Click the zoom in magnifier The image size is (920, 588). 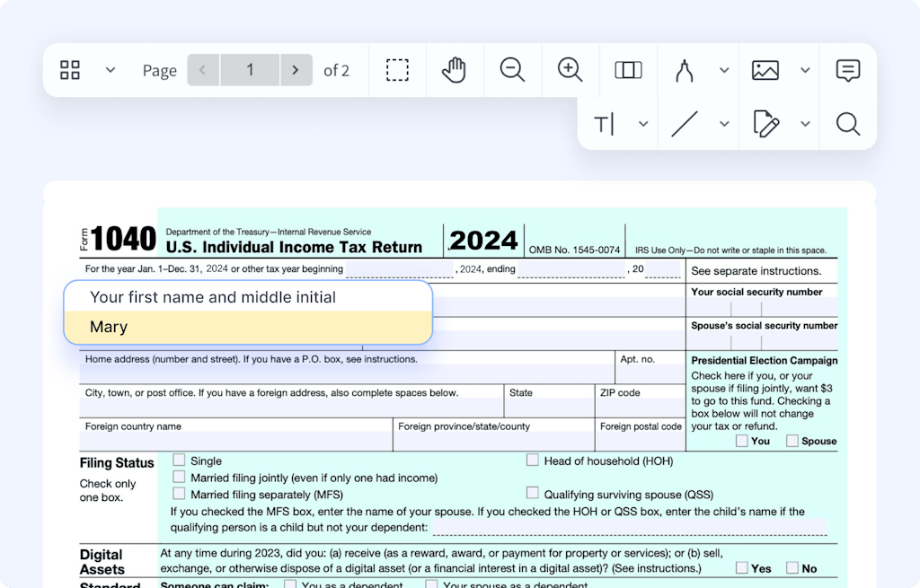[570, 70]
